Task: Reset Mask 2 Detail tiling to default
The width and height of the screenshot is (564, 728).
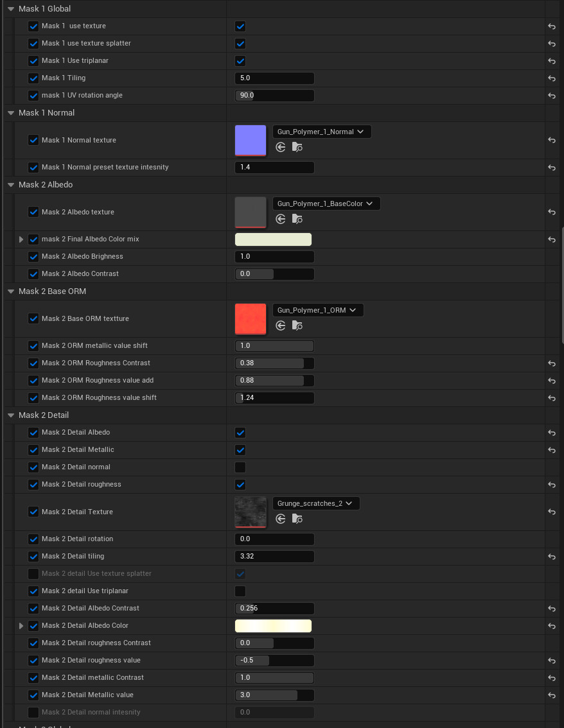Action: coord(552,557)
